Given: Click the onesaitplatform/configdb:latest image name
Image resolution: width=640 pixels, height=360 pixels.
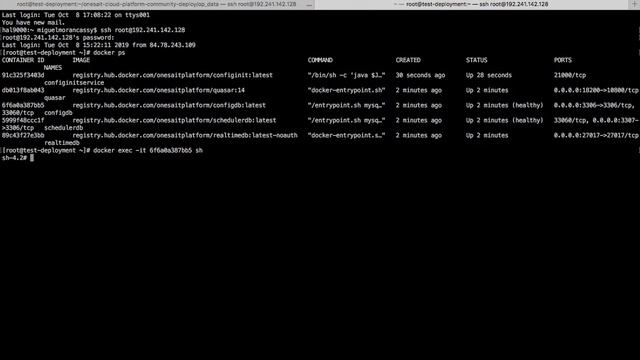Looking at the screenshot, I should click(x=169, y=105).
